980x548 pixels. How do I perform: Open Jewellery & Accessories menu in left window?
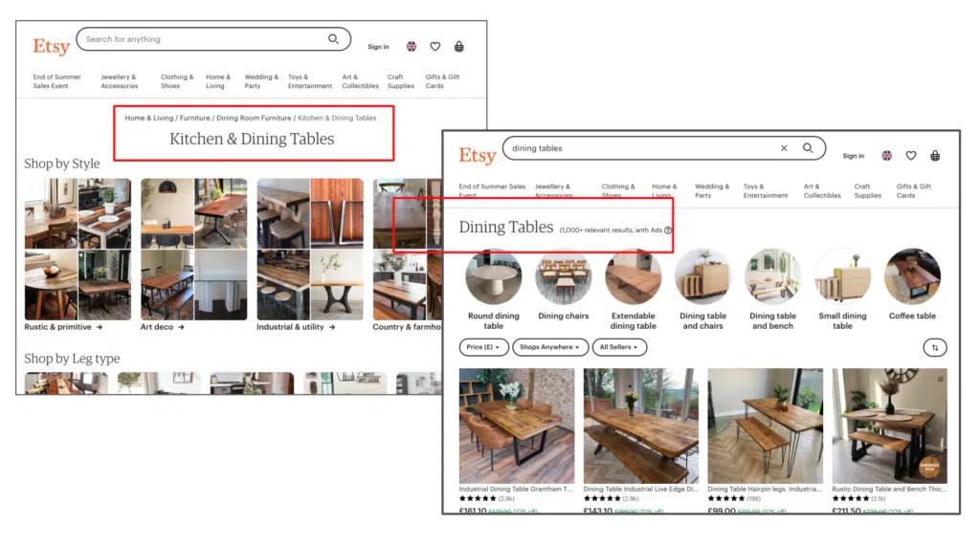(x=120, y=81)
